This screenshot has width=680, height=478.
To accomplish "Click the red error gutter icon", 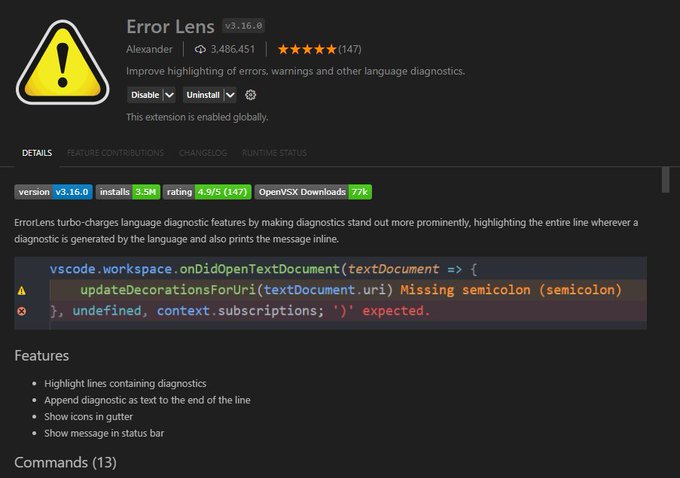I will click(21, 311).
